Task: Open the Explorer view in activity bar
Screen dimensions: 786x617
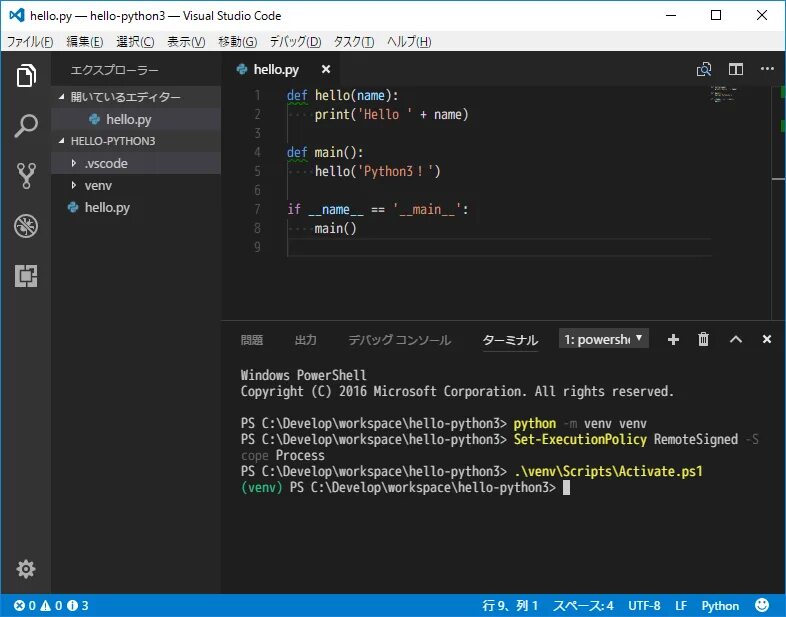Action: point(26,76)
